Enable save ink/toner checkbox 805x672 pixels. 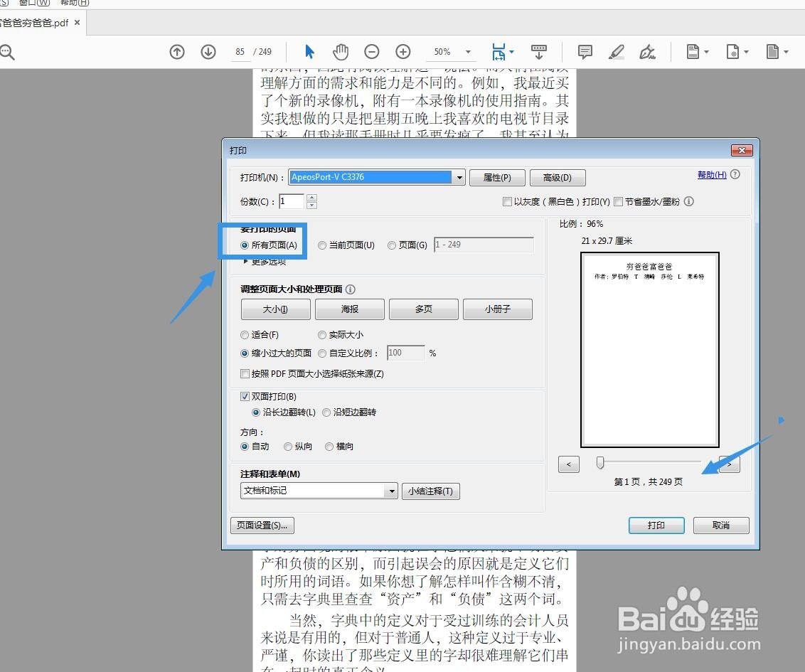pos(619,202)
